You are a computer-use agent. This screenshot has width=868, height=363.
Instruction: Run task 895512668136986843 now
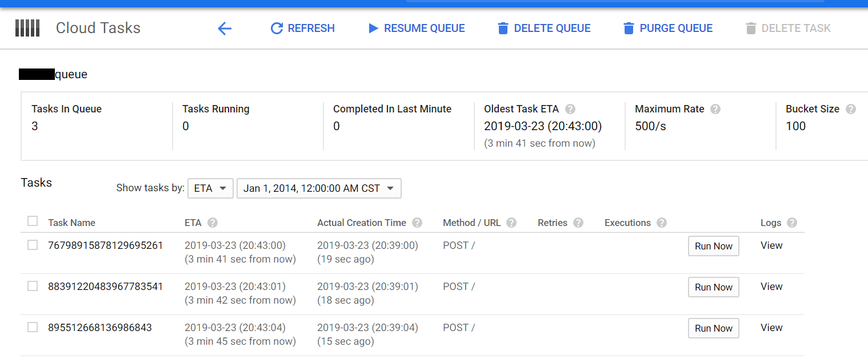click(713, 328)
